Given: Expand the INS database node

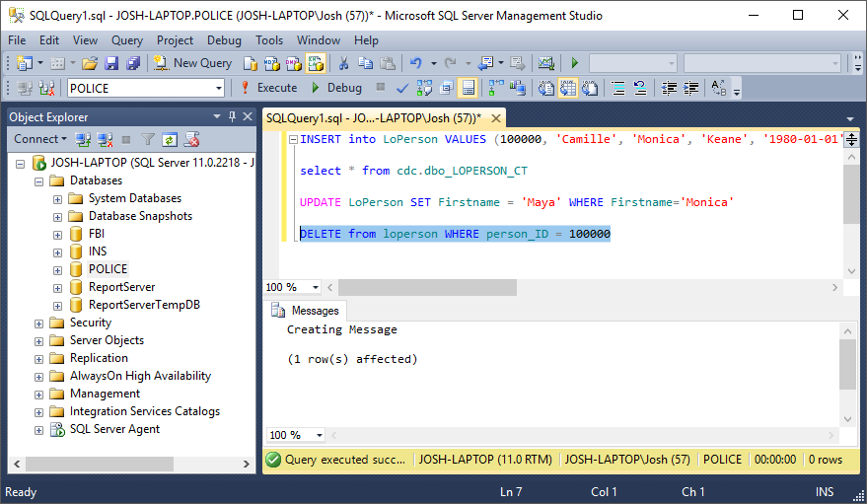Looking at the screenshot, I should pos(57,252).
